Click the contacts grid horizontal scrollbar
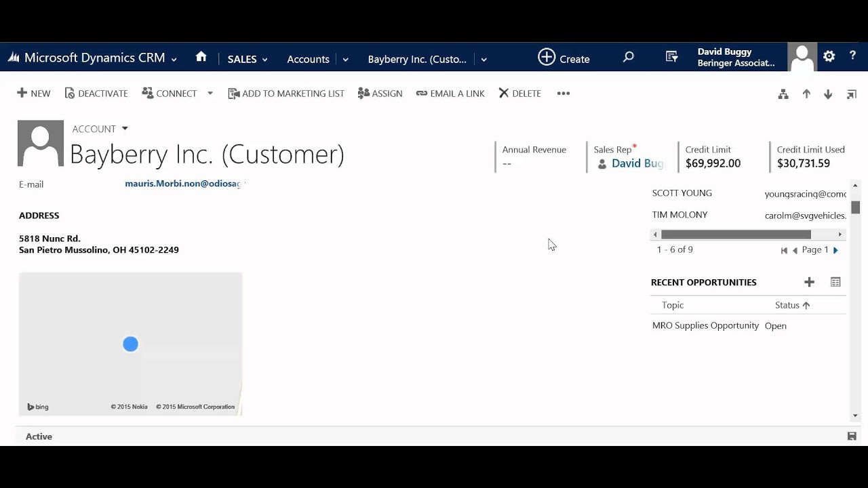The width and height of the screenshot is (868, 488). click(736, 235)
